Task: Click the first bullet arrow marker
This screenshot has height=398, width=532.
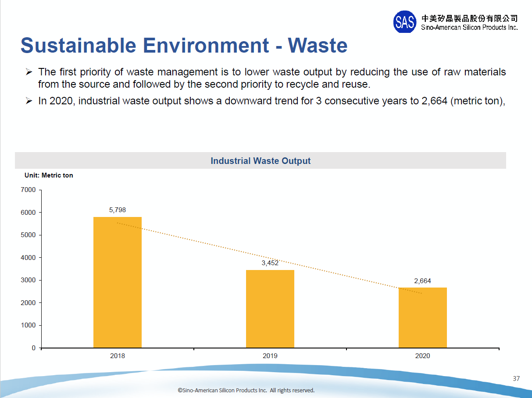Action: click(x=29, y=72)
